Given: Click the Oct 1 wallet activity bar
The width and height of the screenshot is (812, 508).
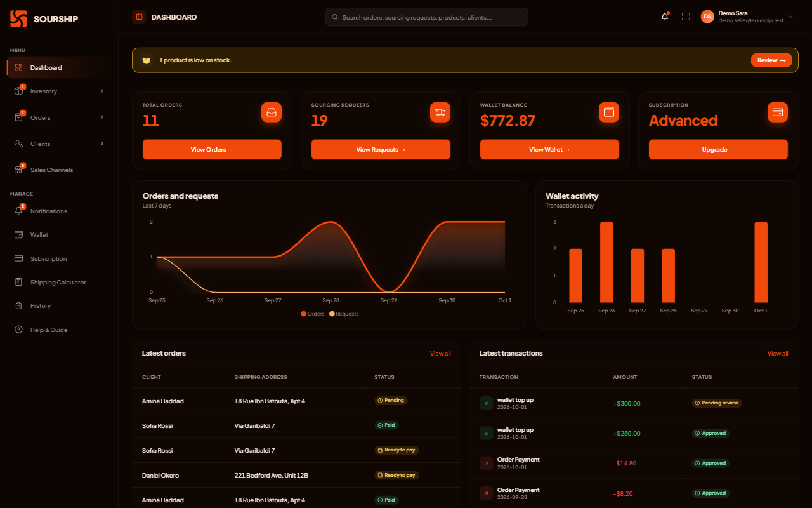Looking at the screenshot, I should click(761, 262).
